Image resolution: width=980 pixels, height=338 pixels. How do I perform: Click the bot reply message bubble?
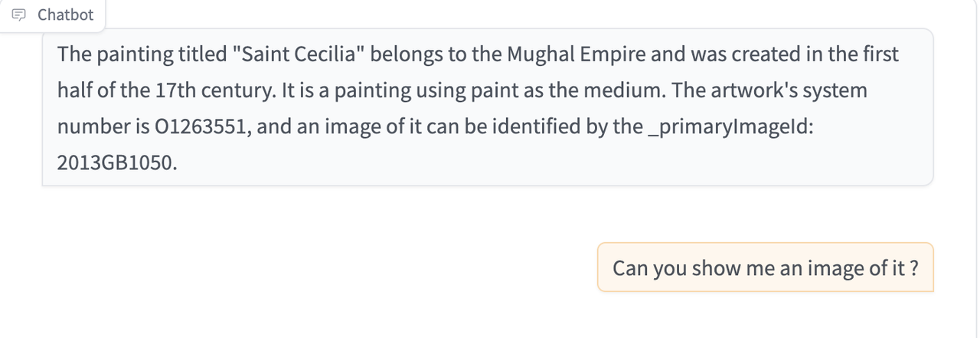[x=487, y=107]
